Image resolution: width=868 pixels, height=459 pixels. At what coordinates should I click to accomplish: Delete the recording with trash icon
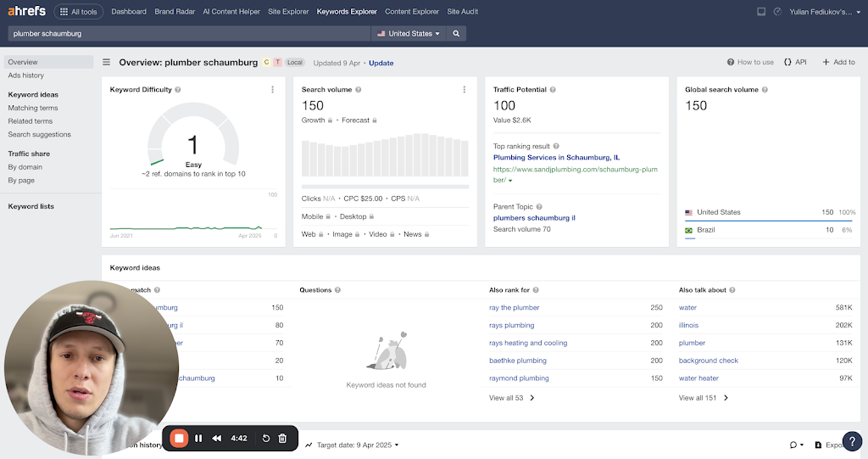[282, 439]
